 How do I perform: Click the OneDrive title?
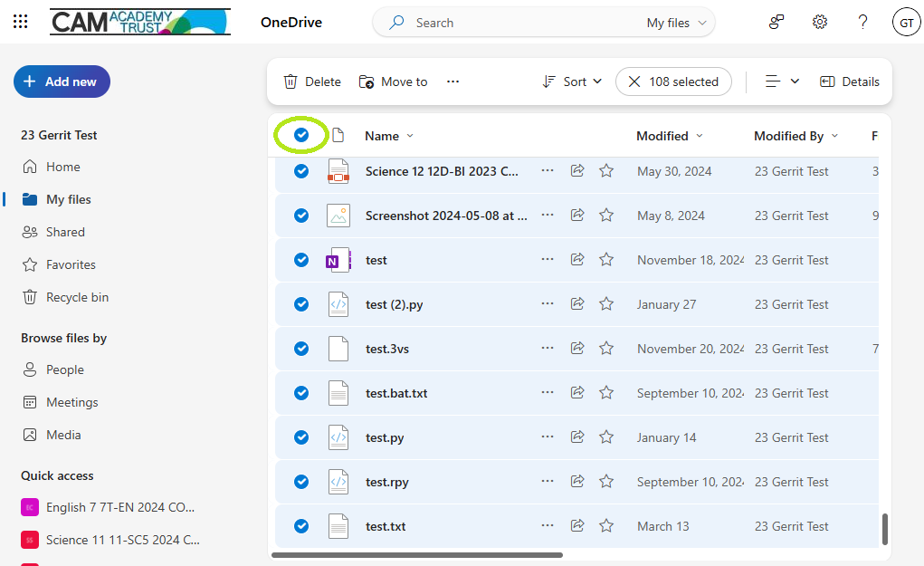point(291,23)
